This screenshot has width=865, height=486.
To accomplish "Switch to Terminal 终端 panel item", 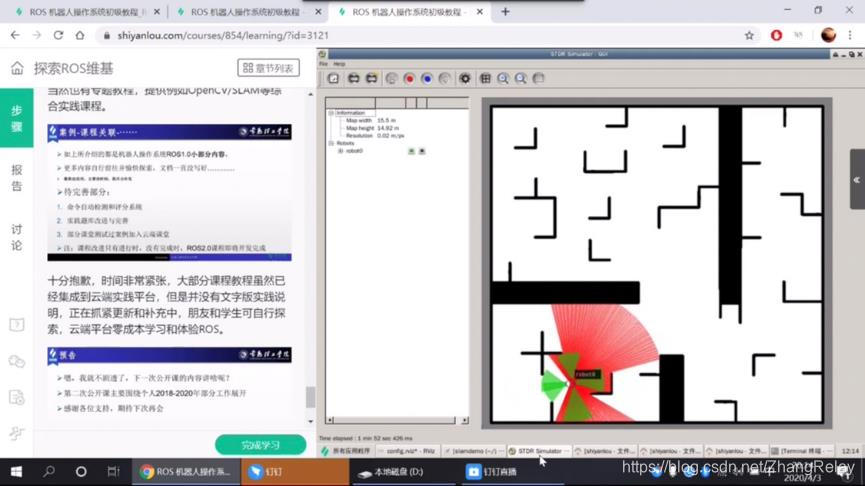I will pos(801,451).
